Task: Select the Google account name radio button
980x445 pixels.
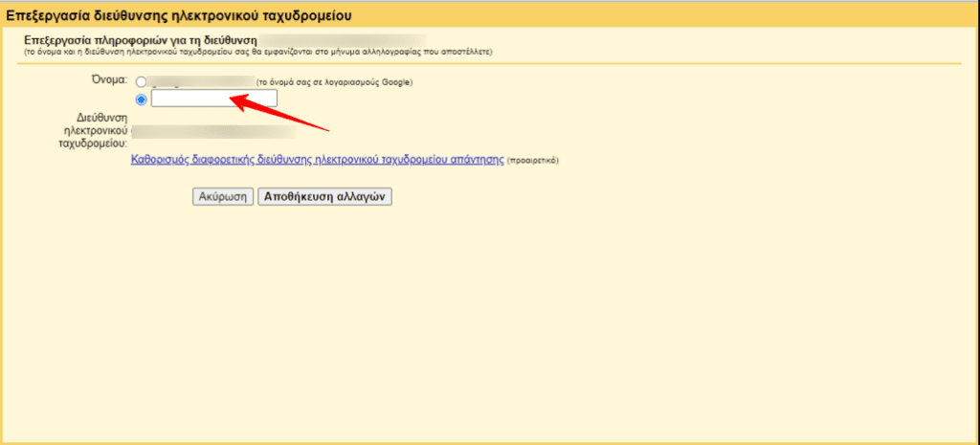Action: tap(142, 82)
